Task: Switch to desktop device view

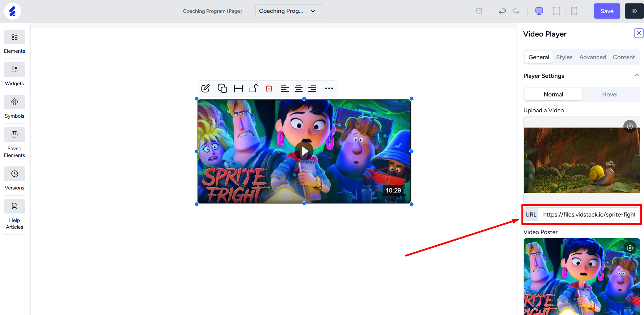Action: [539, 11]
